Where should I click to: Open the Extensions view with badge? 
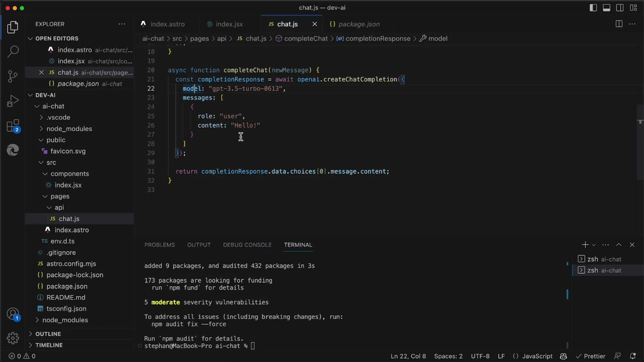tap(13, 126)
